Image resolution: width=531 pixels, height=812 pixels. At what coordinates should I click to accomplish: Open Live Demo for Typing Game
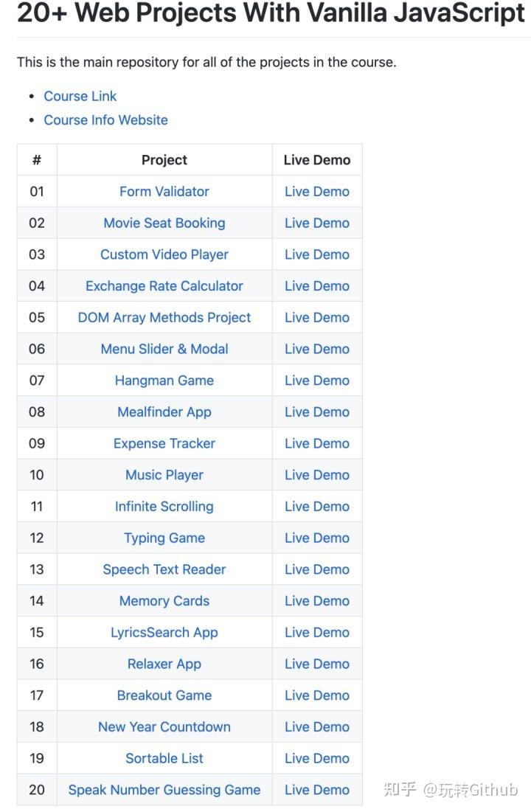tap(316, 538)
